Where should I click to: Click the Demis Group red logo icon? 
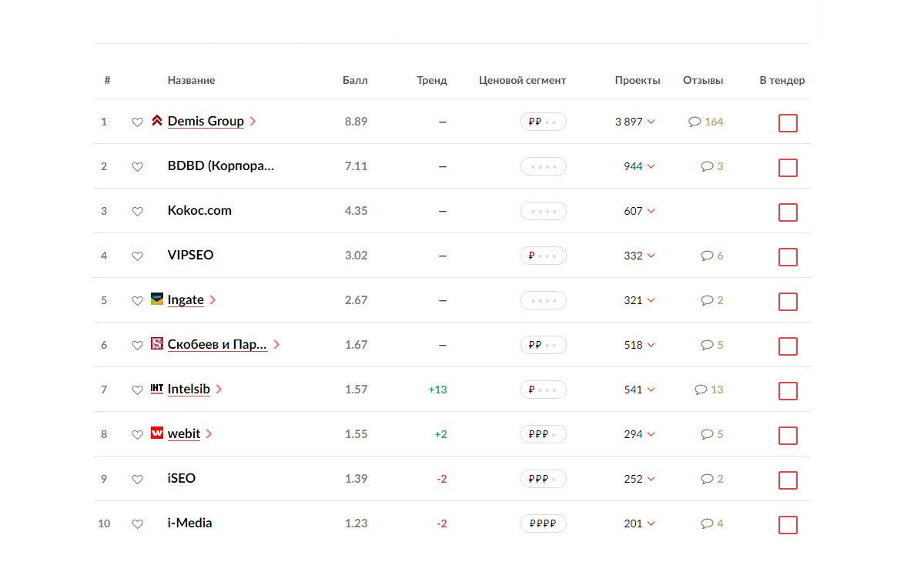point(157,120)
